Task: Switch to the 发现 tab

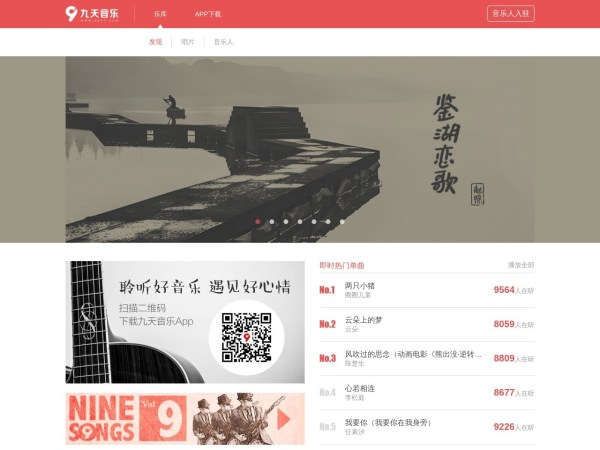Action: (155, 42)
